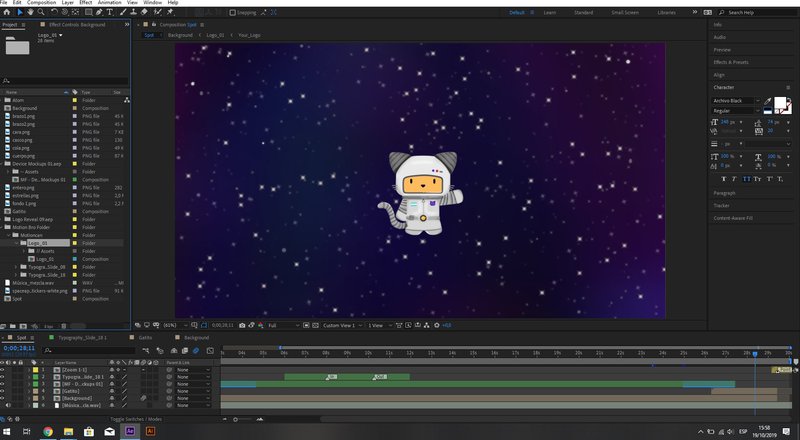Hide the Typography Slide layer eye

3,377
